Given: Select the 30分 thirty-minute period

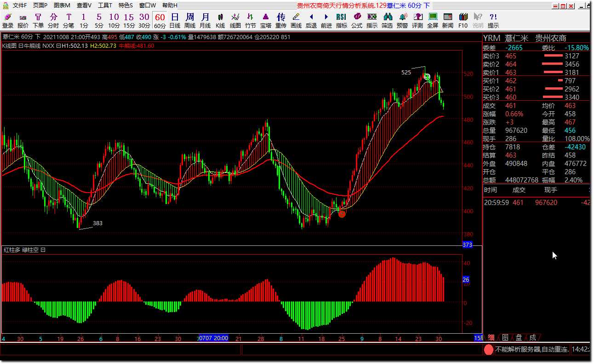Looking at the screenshot, I should coord(144,21).
